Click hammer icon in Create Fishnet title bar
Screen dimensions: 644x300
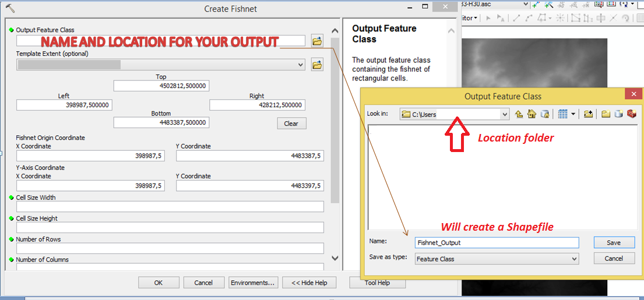tap(10, 9)
